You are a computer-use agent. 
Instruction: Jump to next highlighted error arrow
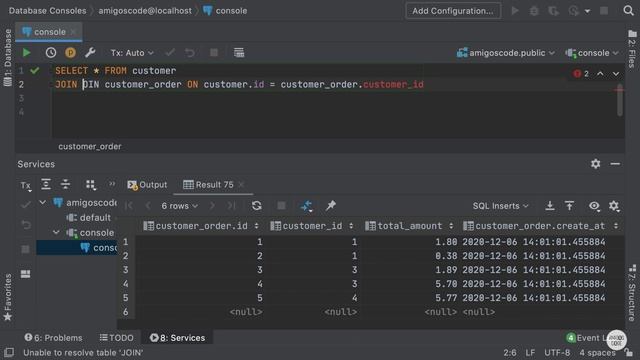coord(616,74)
